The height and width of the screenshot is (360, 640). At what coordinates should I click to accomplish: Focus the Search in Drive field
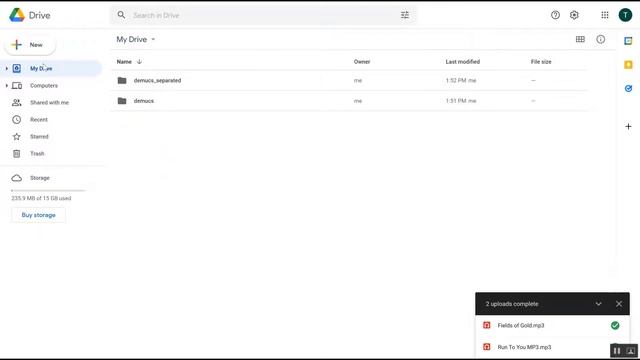click(x=264, y=15)
